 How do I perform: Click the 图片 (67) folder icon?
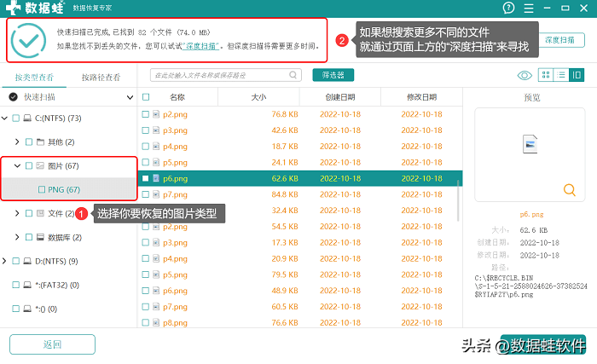pyautogui.click(x=40, y=165)
